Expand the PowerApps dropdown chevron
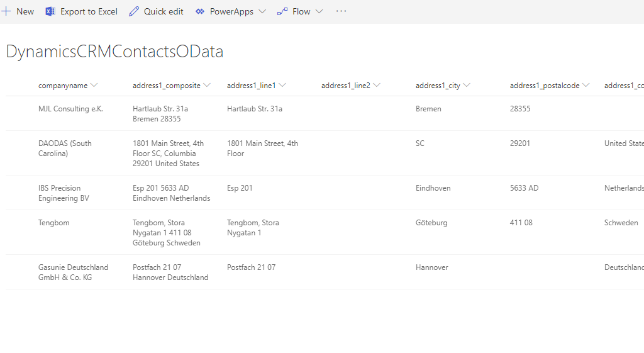The image size is (644, 353). click(262, 11)
